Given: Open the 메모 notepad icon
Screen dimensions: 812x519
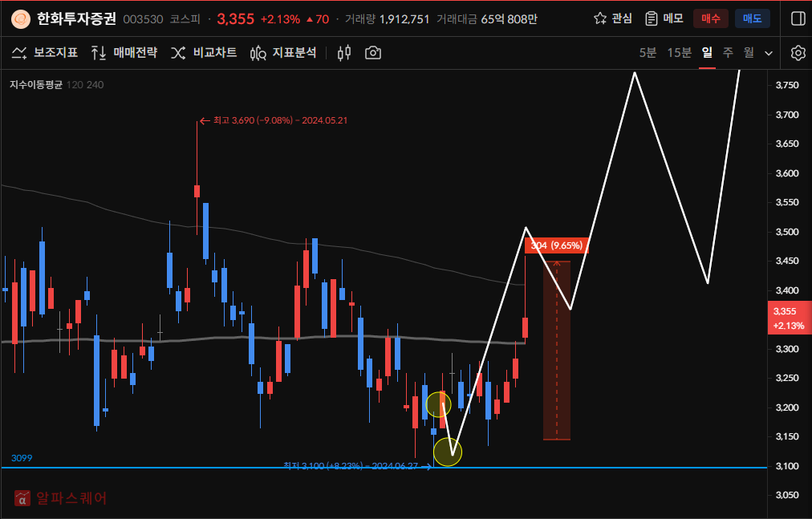Looking at the screenshot, I should click(651, 18).
